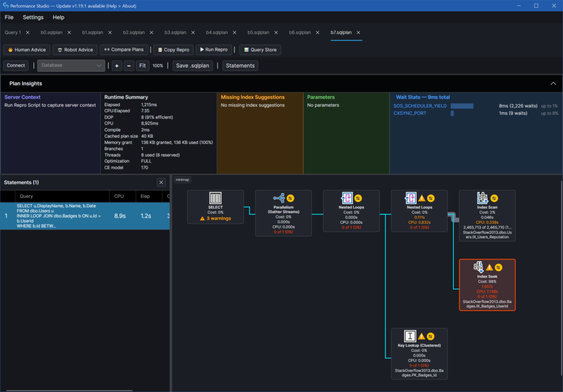Close the b7.sqlplan tab
563x392 pixels.
click(x=358, y=32)
